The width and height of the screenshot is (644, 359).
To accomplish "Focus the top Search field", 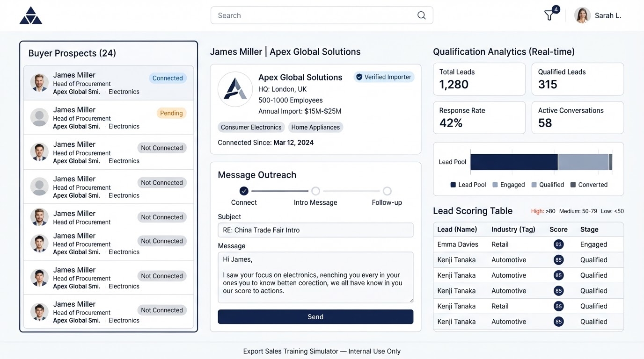I will pyautogui.click(x=322, y=15).
